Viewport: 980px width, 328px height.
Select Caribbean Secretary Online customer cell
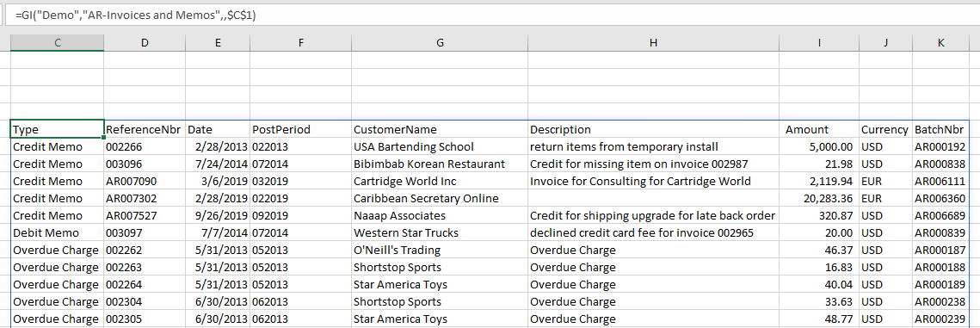(440, 199)
